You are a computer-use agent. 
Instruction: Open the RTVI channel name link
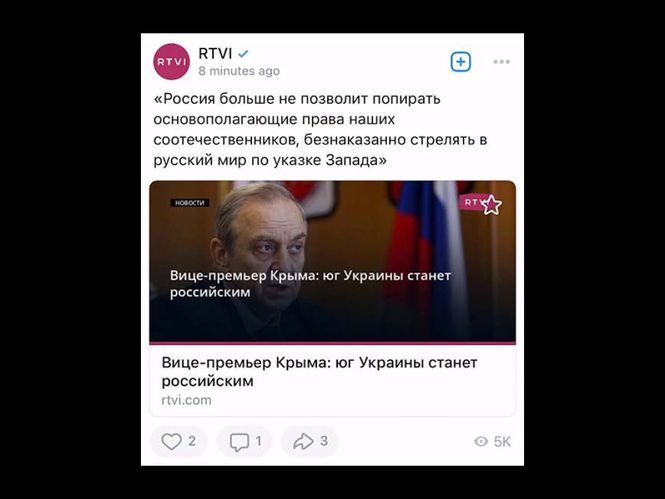[x=215, y=53]
